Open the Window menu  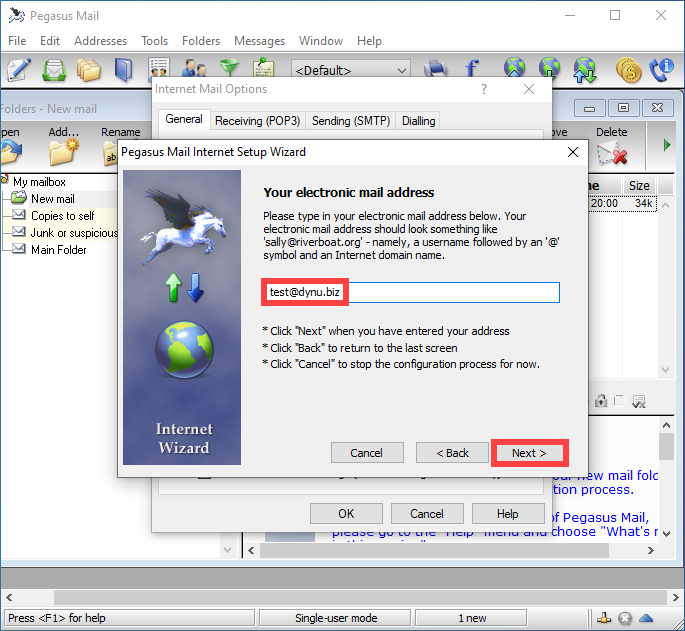[321, 41]
